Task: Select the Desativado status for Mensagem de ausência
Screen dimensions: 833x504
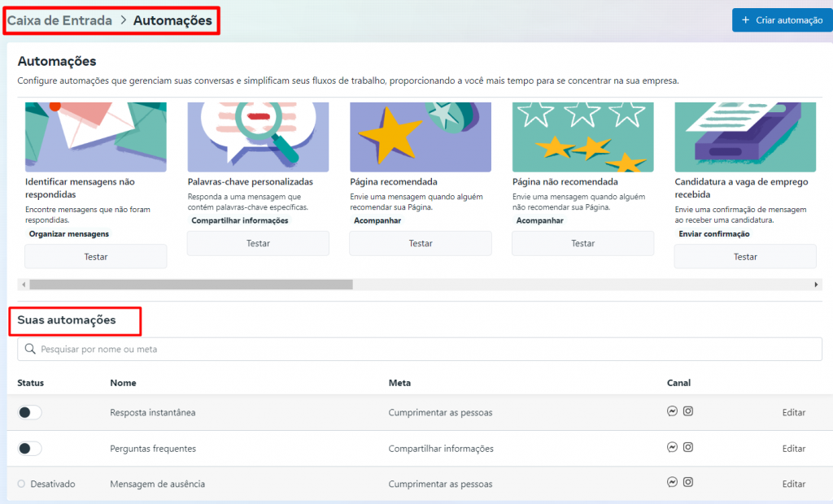Action: [22, 484]
